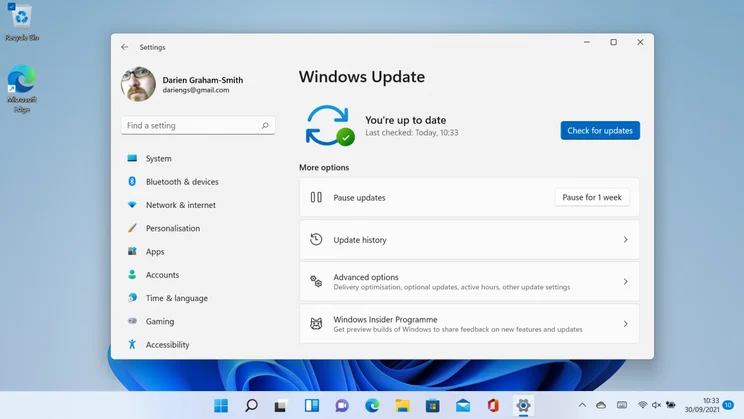Open File Explorer from taskbar
This screenshot has width=744, height=419.
tap(402, 405)
